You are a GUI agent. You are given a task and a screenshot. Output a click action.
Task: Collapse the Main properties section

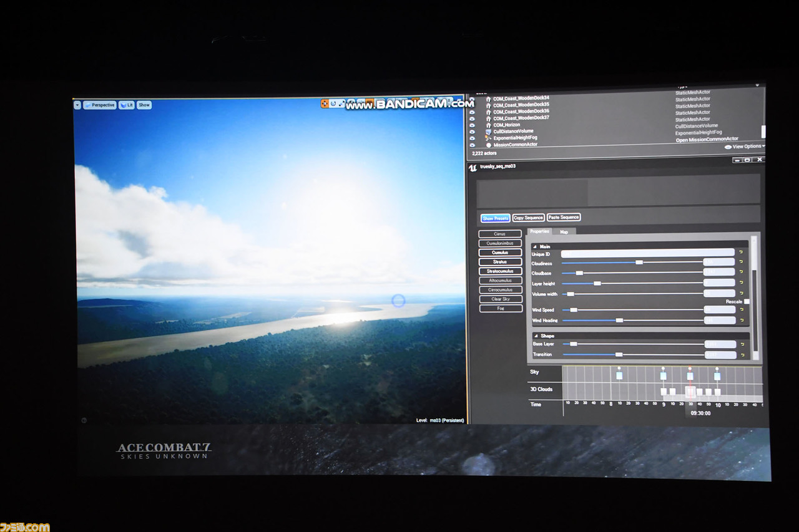coord(535,246)
